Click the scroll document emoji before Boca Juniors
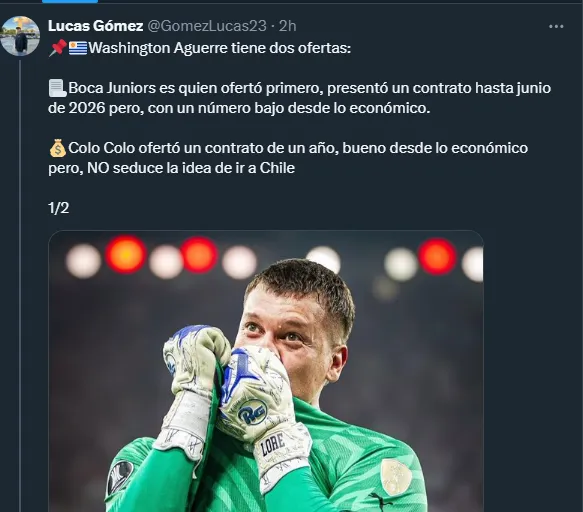Image resolution: width=583 pixels, height=512 pixels. pyautogui.click(x=57, y=88)
